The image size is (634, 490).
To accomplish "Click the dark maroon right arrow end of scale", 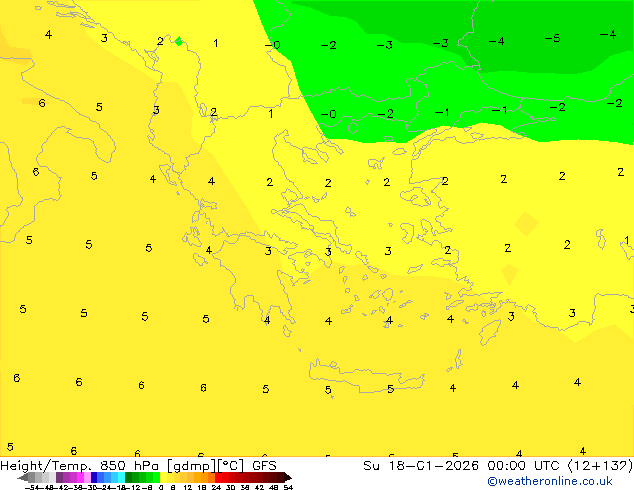I will pos(288,478).
